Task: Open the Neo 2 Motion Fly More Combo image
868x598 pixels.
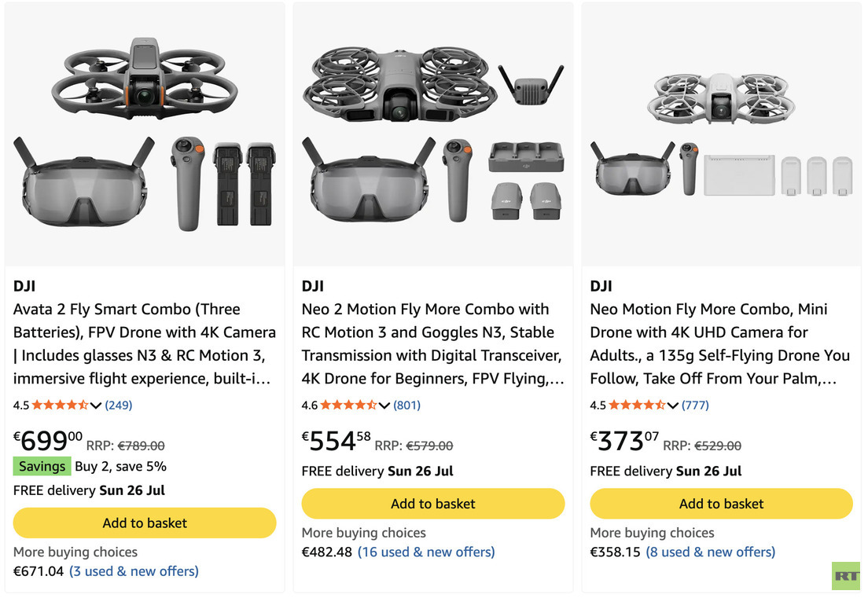Action: [433, 134]
